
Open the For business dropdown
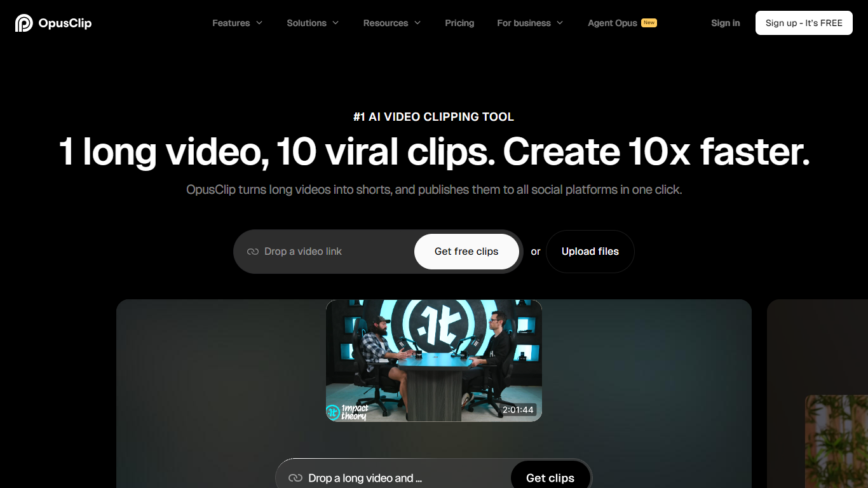(x=530, y=23)
